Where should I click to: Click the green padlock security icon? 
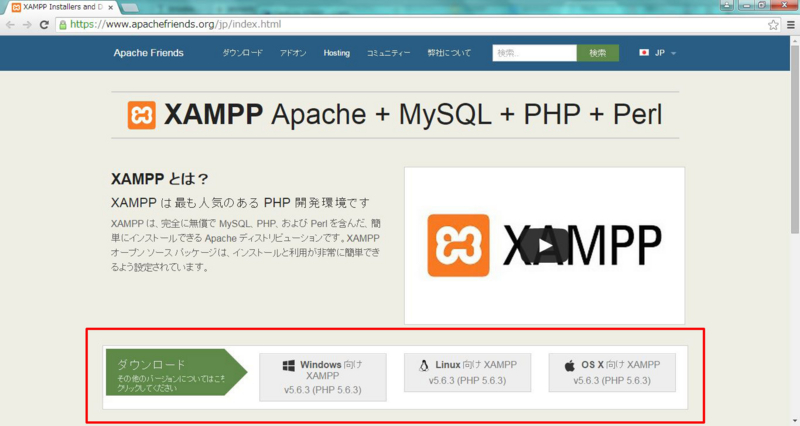[x=63, y=24]
